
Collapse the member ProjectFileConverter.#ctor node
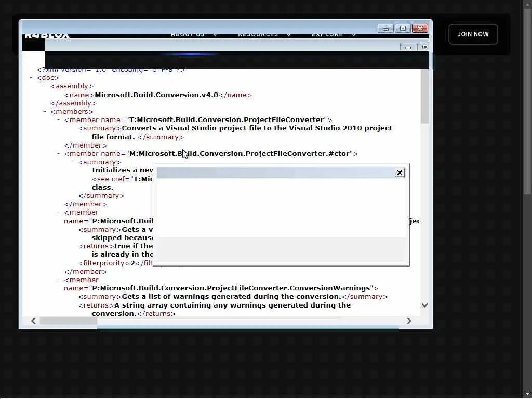point(58,153)
